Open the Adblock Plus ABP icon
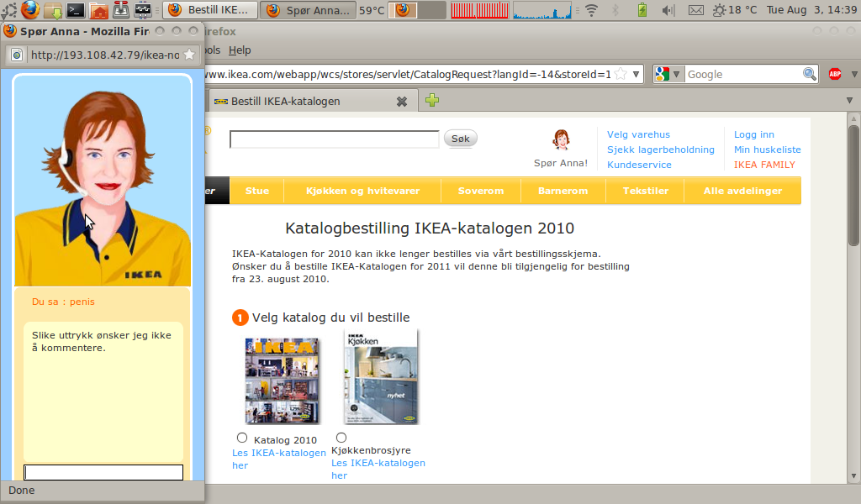 pos(835,74)
